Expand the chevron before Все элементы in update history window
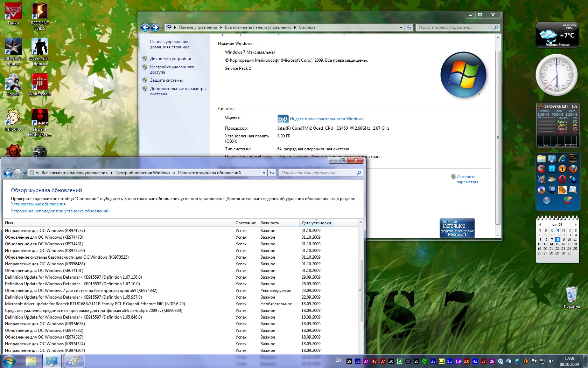This screenshot has width=588, height=368. (x=37, y=173)
